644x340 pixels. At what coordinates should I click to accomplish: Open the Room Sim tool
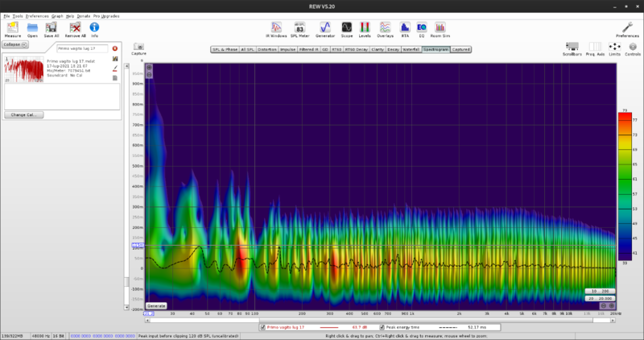(x=440, y=27)
